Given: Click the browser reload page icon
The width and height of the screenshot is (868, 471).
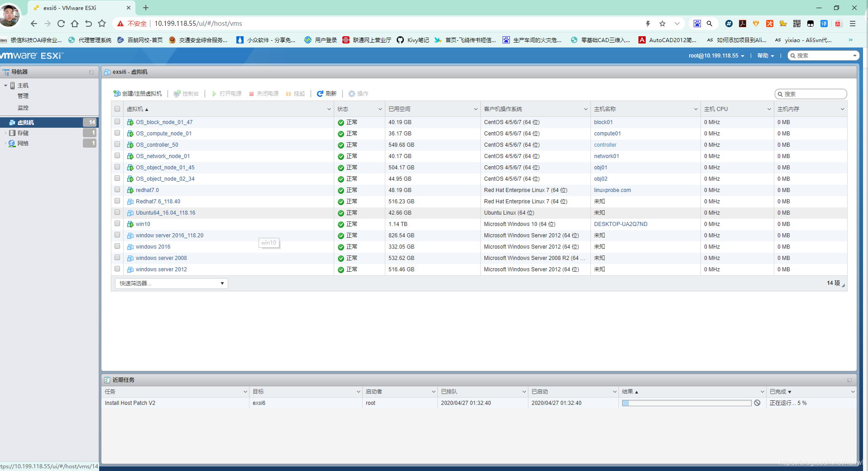Looking at the screenshot, I should [61, 24].
